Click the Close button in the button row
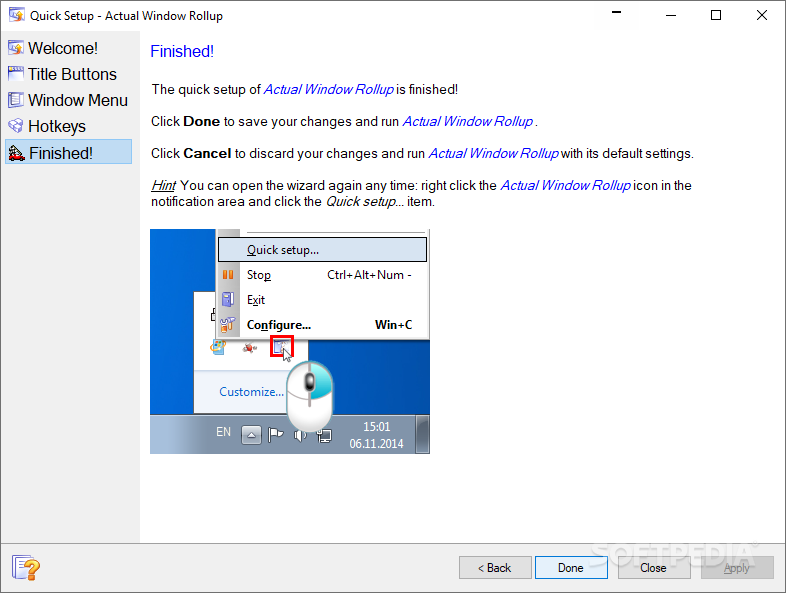 click(654, 567)
